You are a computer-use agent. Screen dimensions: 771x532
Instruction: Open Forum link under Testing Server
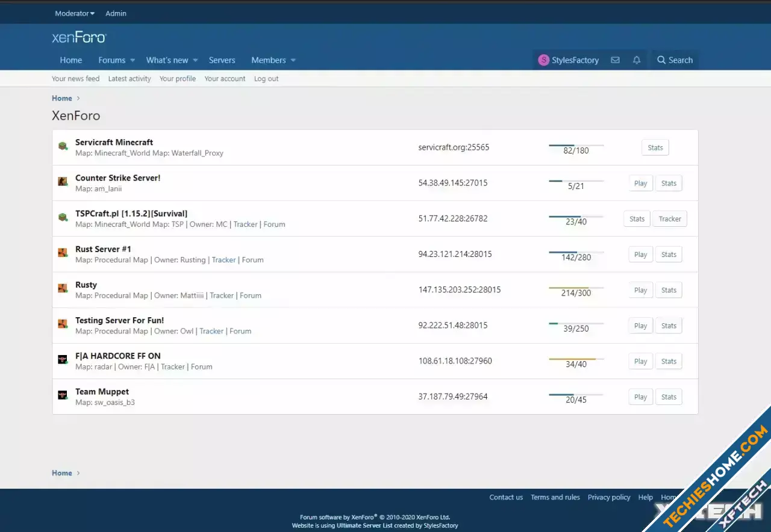pyautogui.click(x=240, y=331)
